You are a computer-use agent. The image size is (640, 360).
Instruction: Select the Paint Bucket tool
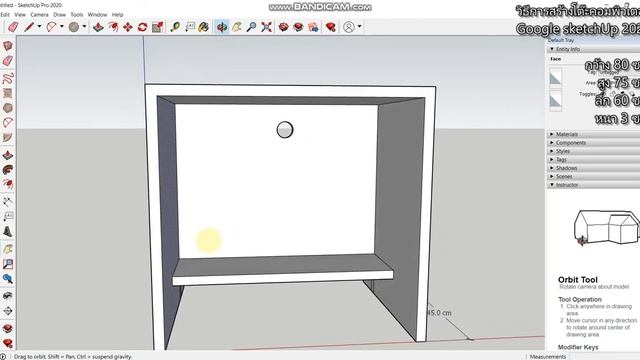pos(204,27)
